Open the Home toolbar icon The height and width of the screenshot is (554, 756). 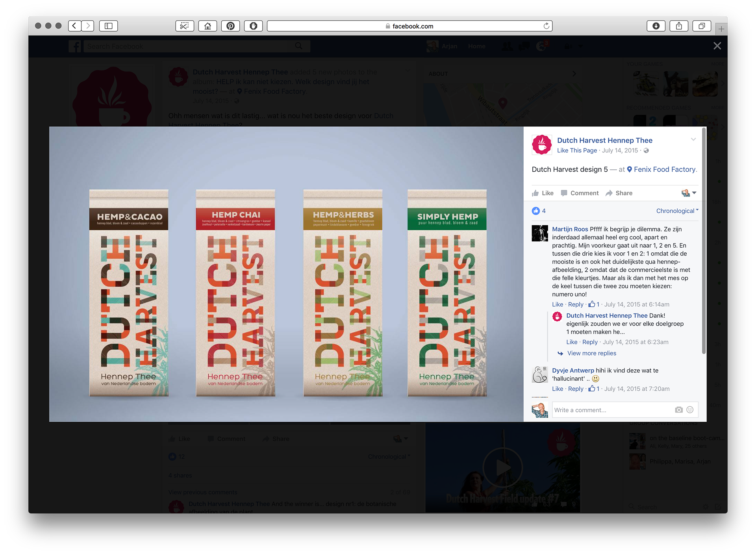(208, 26)
